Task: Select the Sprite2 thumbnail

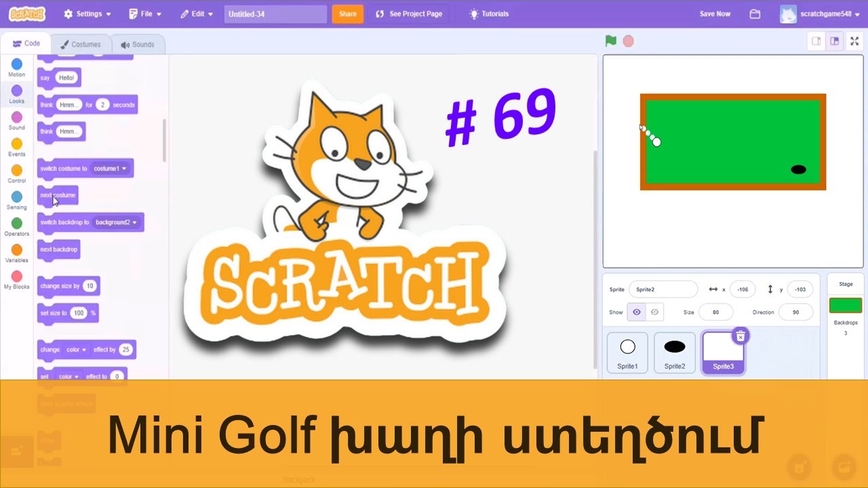Action: 675,352
